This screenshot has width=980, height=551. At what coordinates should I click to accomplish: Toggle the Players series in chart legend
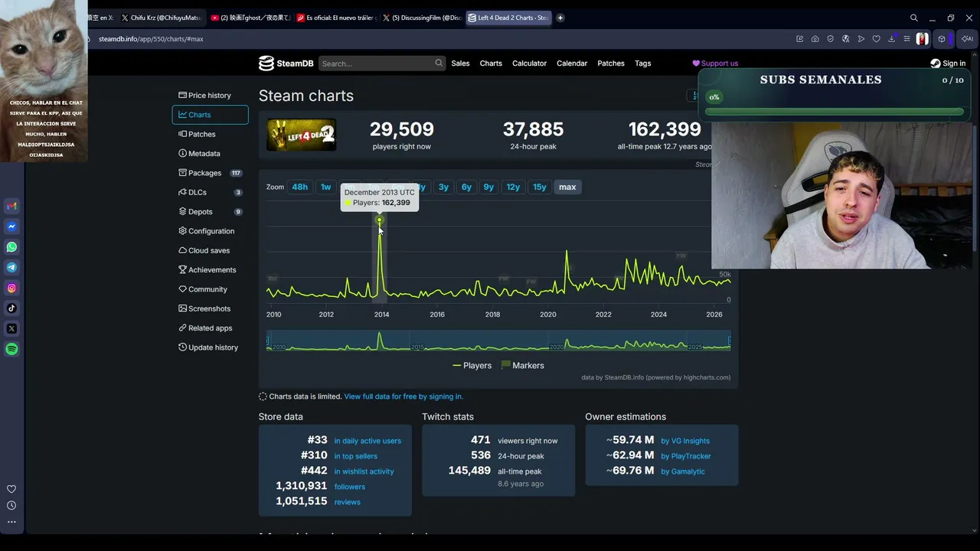[x=472, y=366]
